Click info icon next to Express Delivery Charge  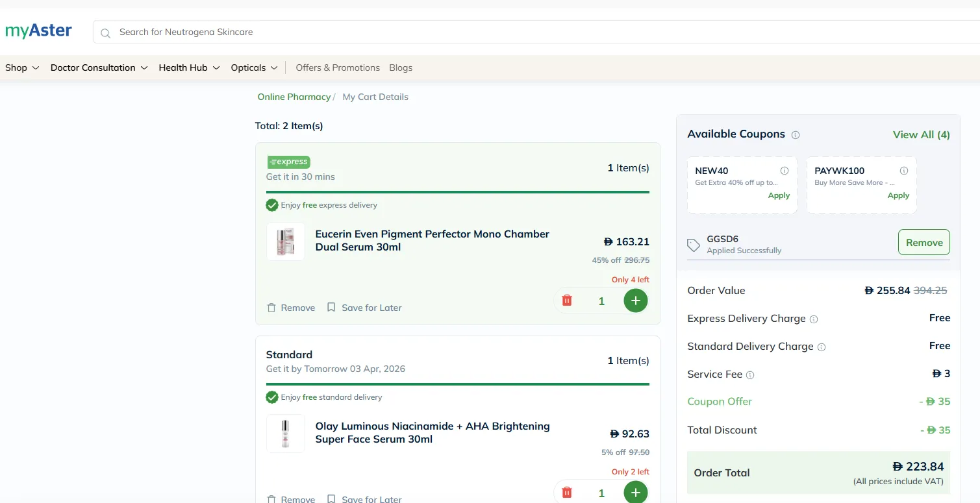pyautogui.click(x=814, y=319)
